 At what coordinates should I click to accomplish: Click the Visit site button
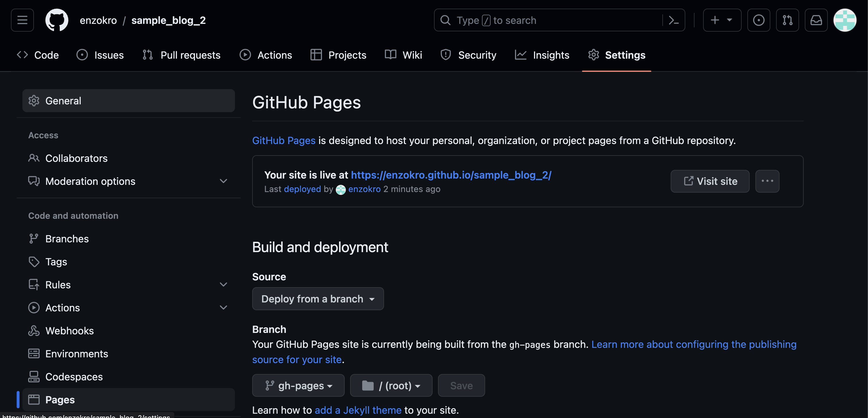pos(710,181)
